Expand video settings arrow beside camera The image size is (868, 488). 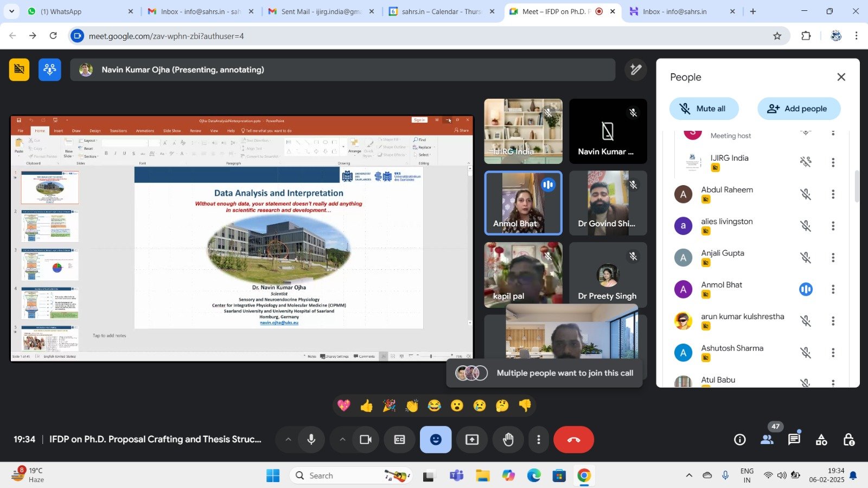click(342, 440)
